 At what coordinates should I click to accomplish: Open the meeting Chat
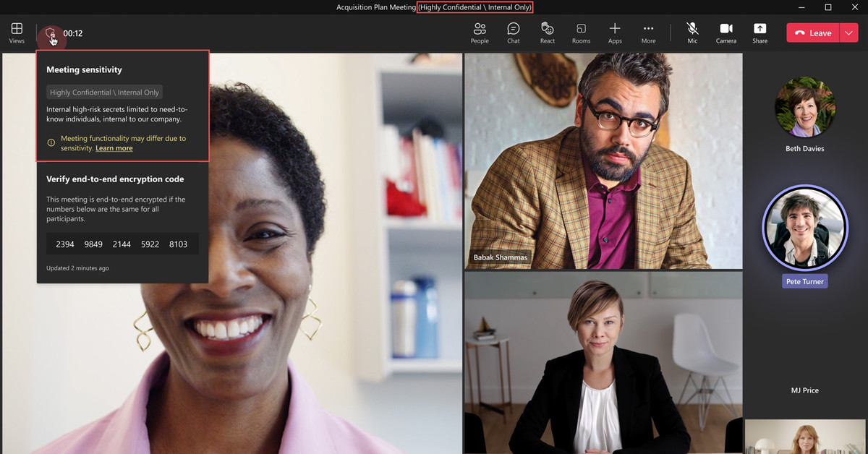pos(514,33)
